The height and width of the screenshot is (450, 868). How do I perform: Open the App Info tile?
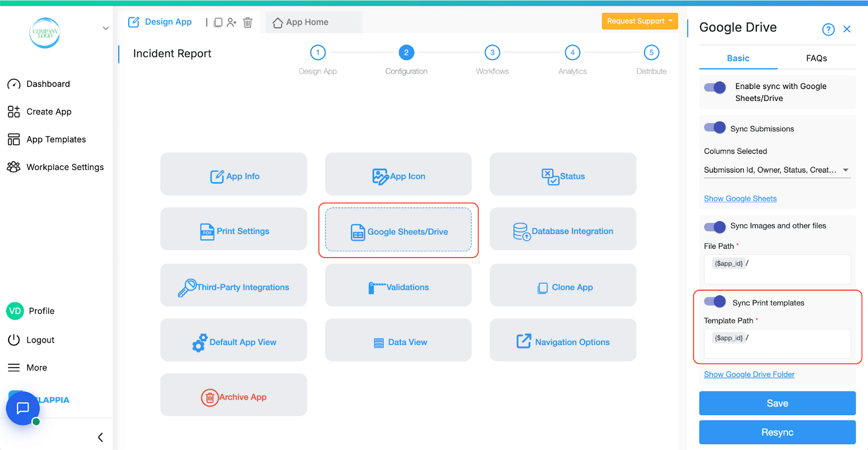pyautogui.click(x=234, y=174)
